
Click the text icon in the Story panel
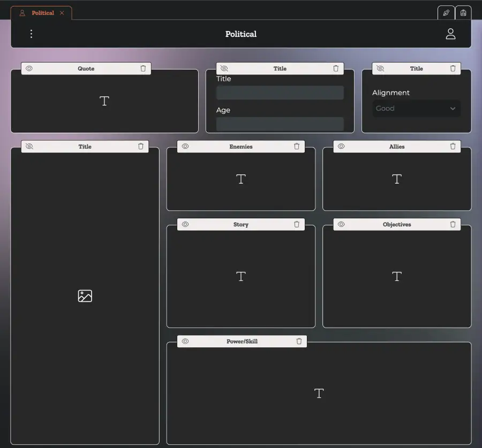tap(240, 277)
